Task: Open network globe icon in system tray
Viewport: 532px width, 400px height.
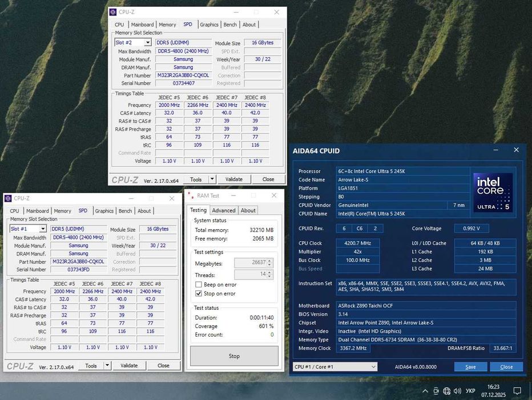Action: pyautogui.click(x=447, y=391)
